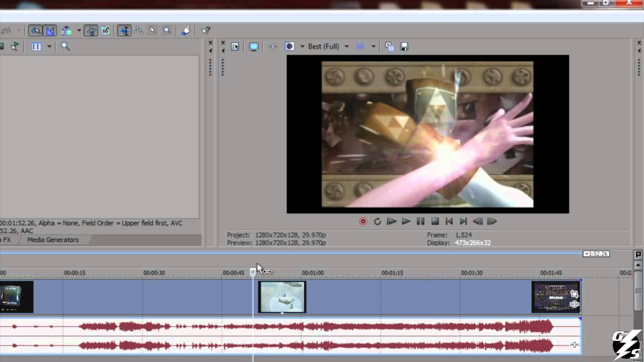Screen dimensions: 644x362
Task: Click the Video Output FX icon
Action: (273, 46)
